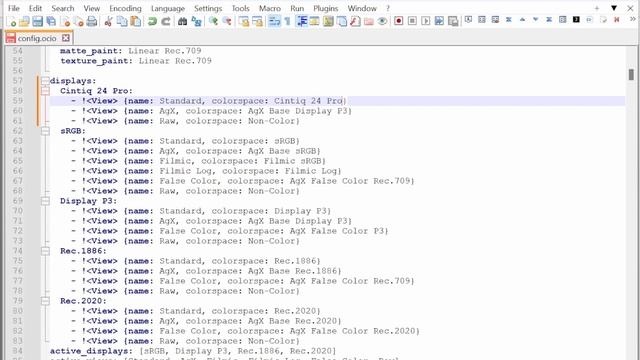Open the Tools menu
The width and height of the screenshot is (640, 360).
[240, 8]
